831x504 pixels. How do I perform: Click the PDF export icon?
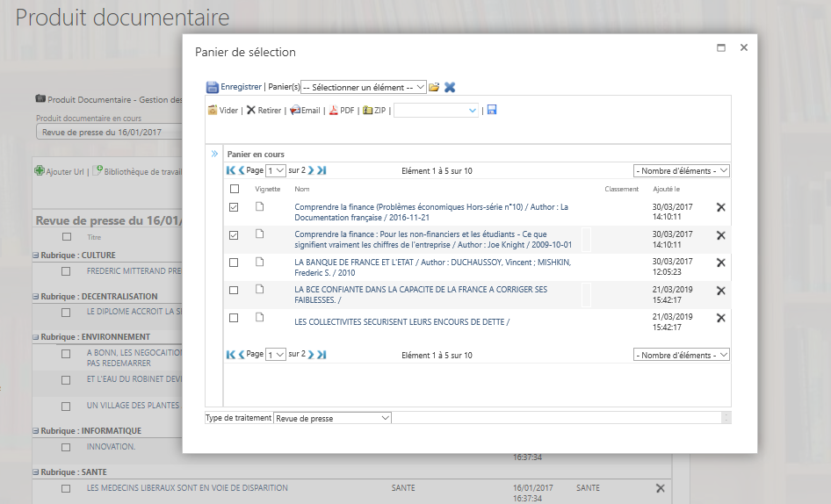[333, 111]
